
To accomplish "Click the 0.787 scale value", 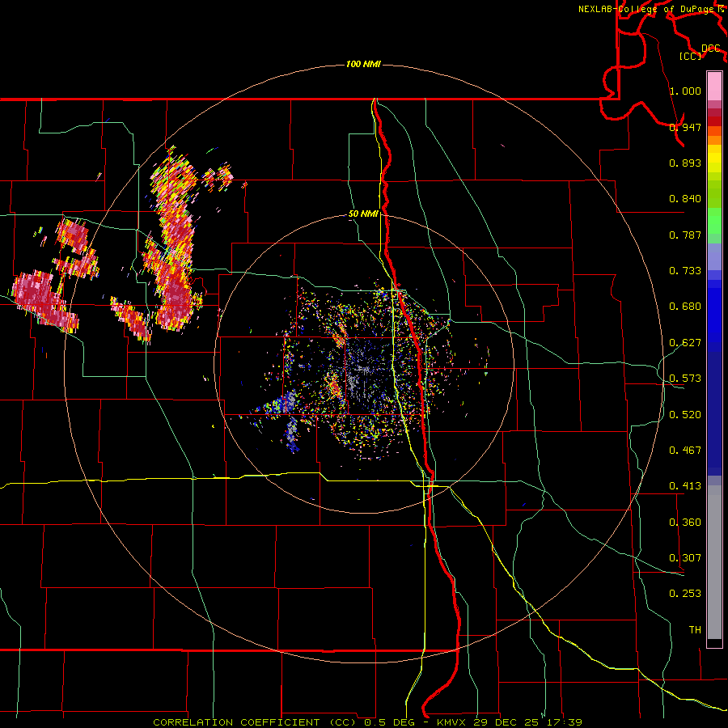I will point(685,235).
